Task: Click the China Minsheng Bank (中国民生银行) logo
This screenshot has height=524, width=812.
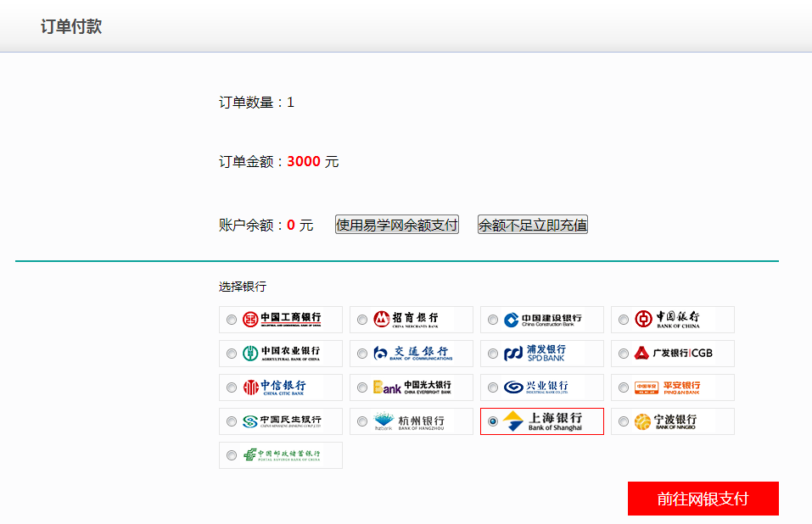Action: coord(282,421)
